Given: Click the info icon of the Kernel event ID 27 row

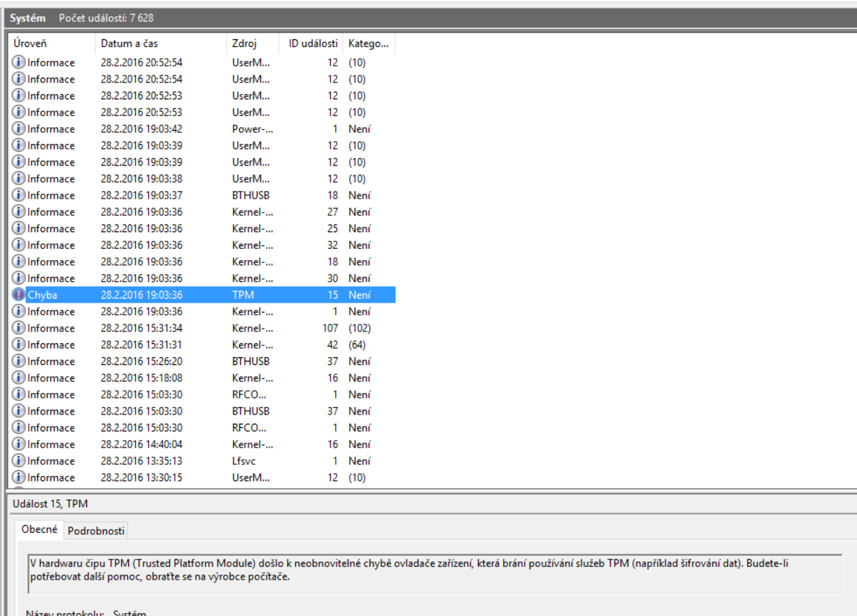Looking at the screenshot, I should click(18, 212).
